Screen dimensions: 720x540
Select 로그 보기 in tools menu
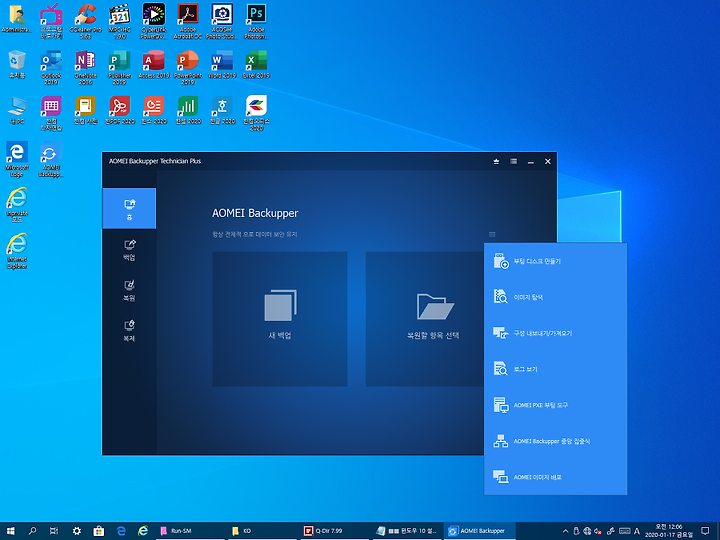click(x=555, y=369)
